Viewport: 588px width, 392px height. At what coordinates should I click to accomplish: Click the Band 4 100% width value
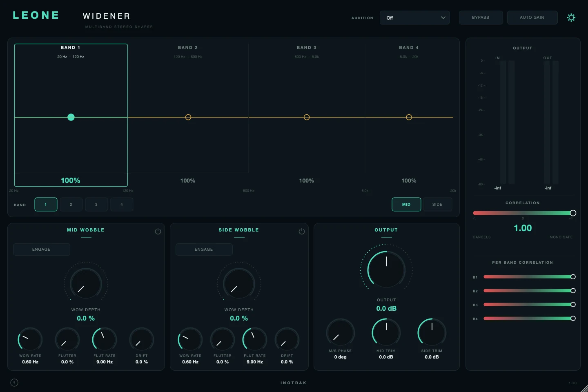409,180
